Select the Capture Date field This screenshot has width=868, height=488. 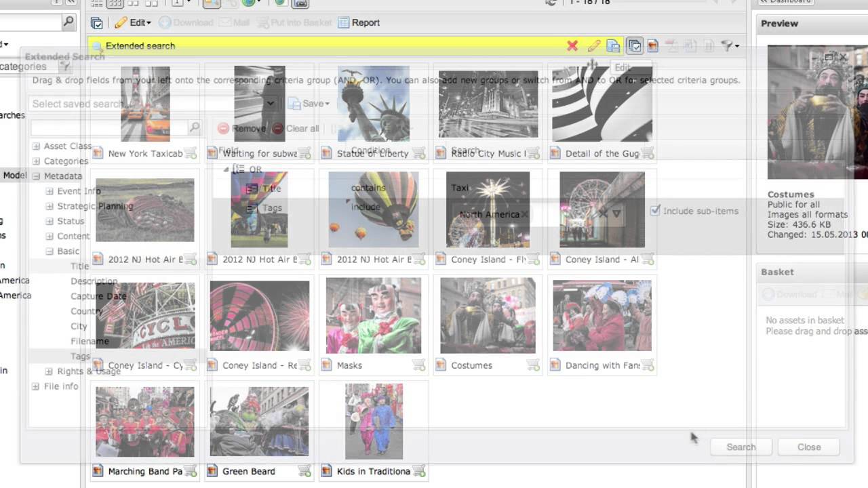pyautogui.click(x=98, y=296)
